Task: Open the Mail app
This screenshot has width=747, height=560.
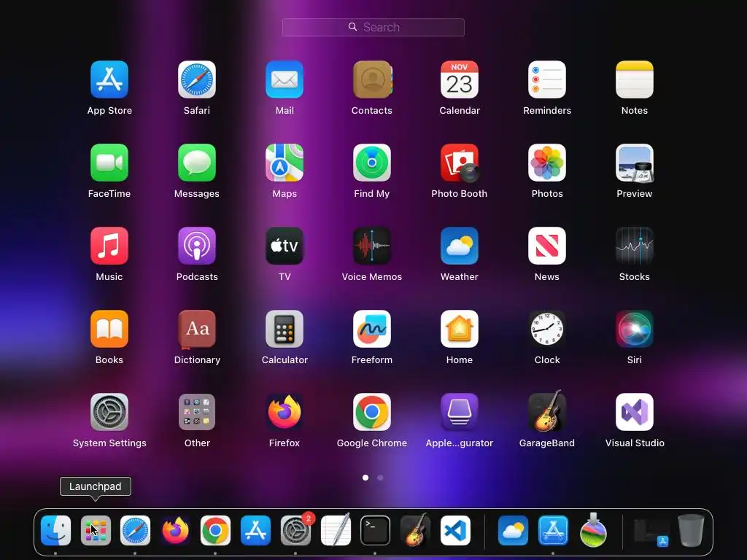Action: click(x=285, y=79)
